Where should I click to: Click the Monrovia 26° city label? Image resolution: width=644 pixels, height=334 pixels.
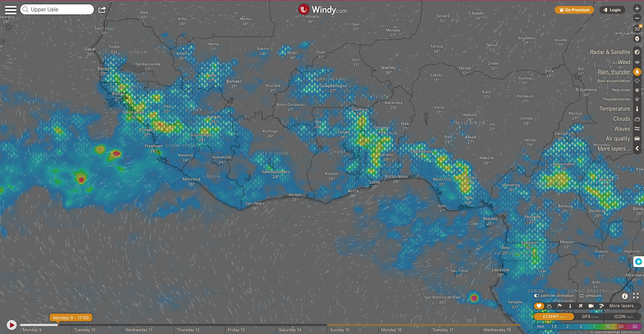pos(191,182)
